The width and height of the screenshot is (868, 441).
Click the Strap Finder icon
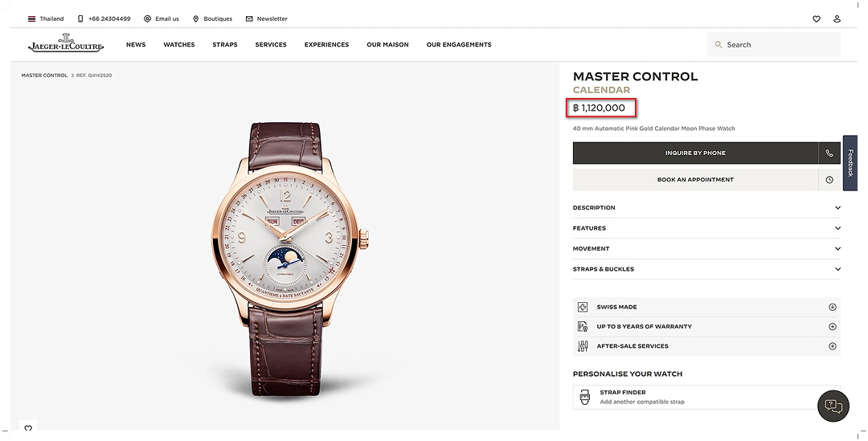click(584, 397)
